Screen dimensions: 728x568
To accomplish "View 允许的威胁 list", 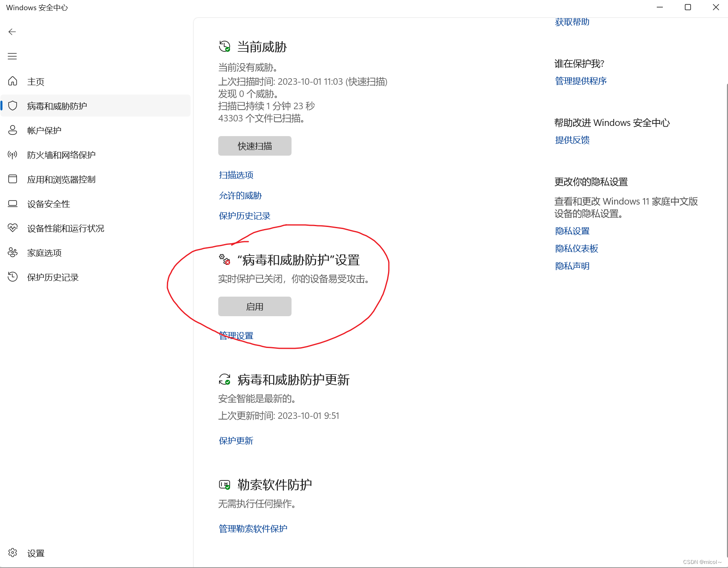I will (240, 195).
